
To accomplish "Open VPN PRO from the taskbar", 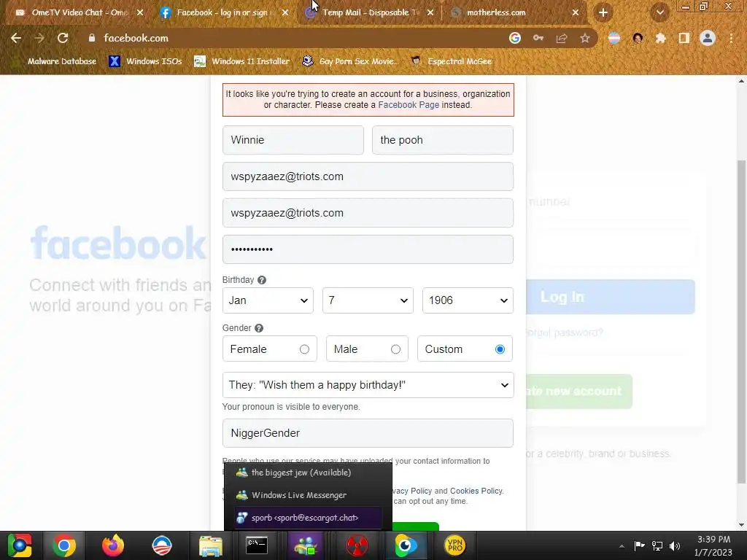I will point(455,545).
